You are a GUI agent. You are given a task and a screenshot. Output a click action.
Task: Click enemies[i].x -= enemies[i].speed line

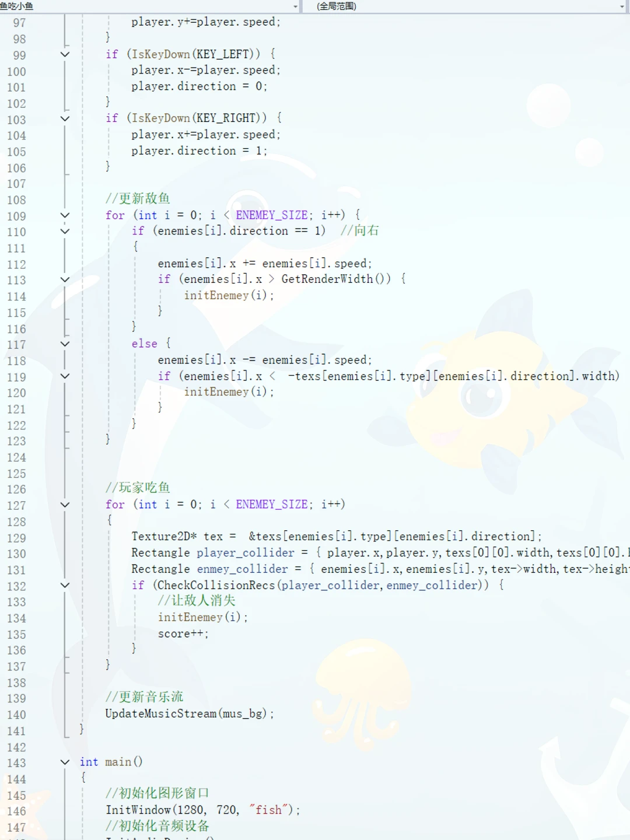[265, 360]
